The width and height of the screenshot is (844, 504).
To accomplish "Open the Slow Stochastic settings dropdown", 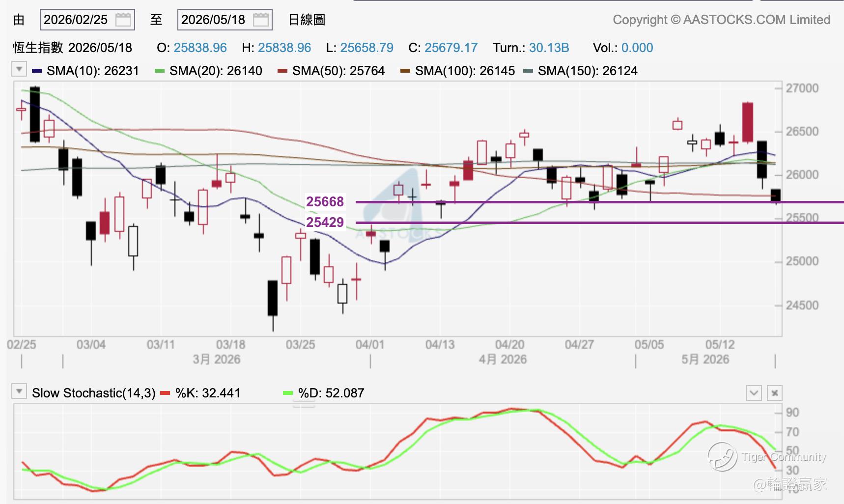I will [19, 392].
